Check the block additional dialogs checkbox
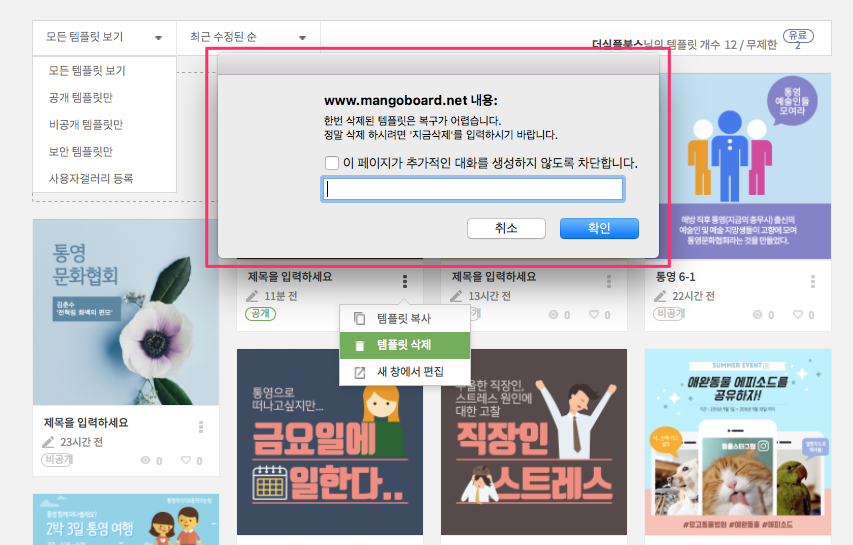Image resolution: width=853 pixels, height=545 pixels. (x=331, y=163)
